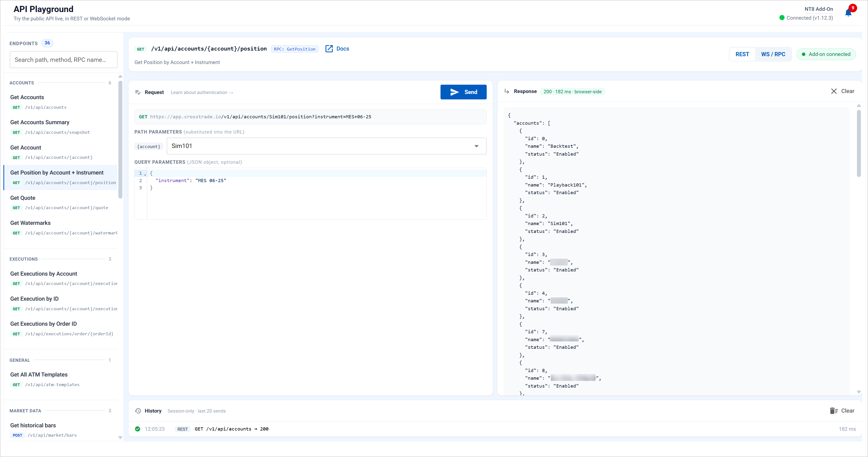868x457 pixels.
Task: Select Get historical bars endpoint
Action: point(61,430)
